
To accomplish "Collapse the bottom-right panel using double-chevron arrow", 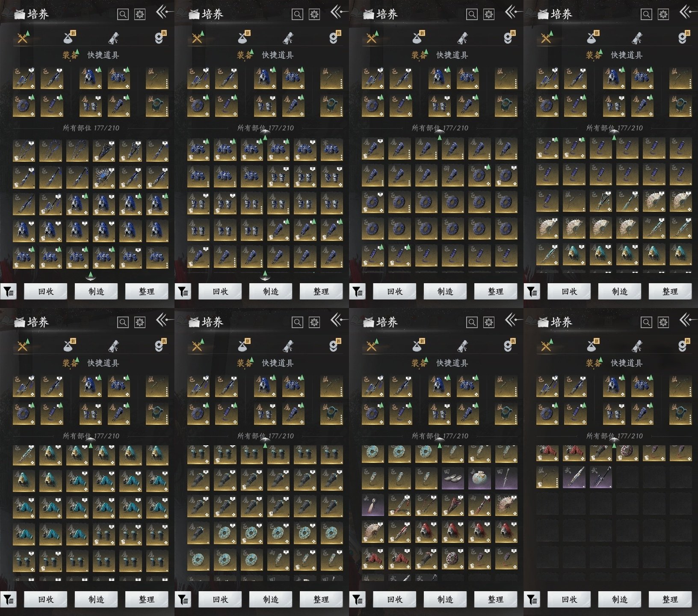I will (686, 320).
